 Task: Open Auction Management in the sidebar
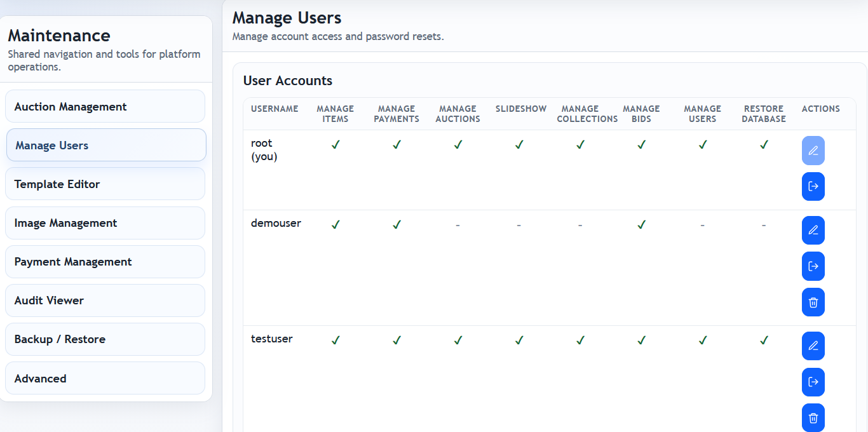point(105,106)
